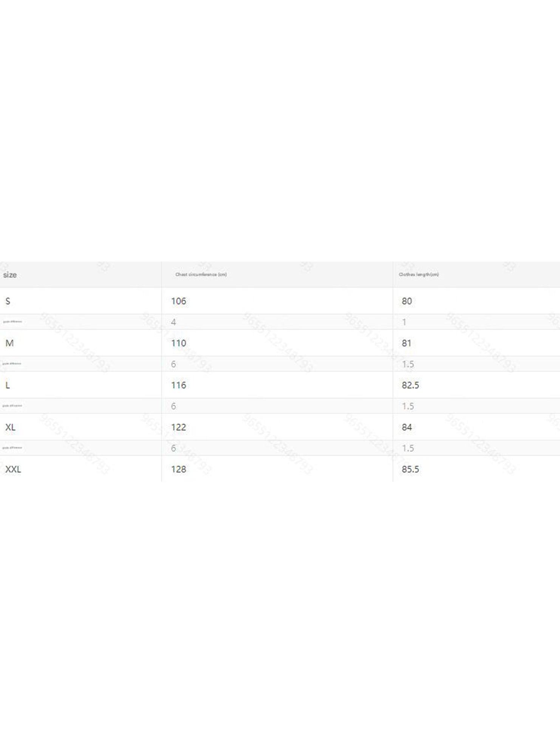Click the "Chest circumference (cm)" header
Viewport: 560px width, 743px height.
point(201,274)
